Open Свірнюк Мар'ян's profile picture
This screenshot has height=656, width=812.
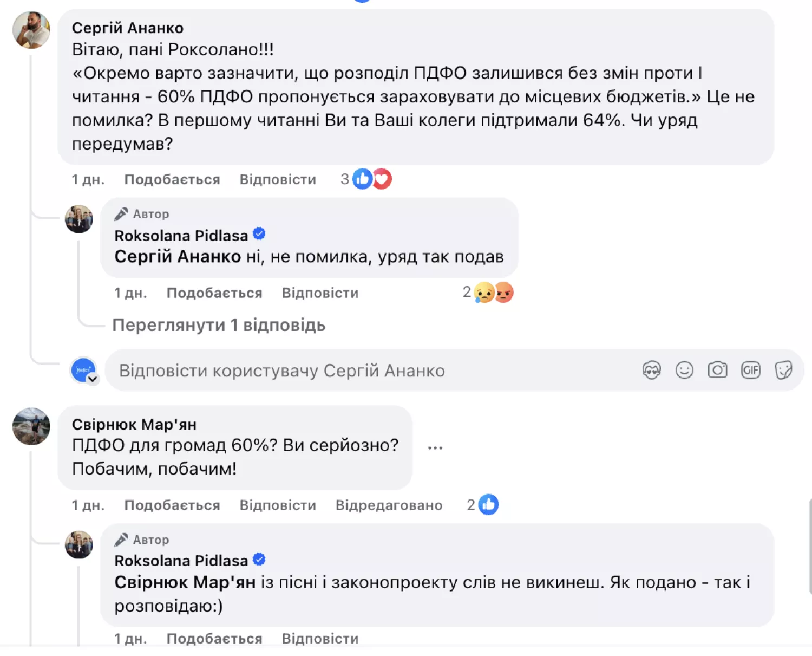coord(31,426)
